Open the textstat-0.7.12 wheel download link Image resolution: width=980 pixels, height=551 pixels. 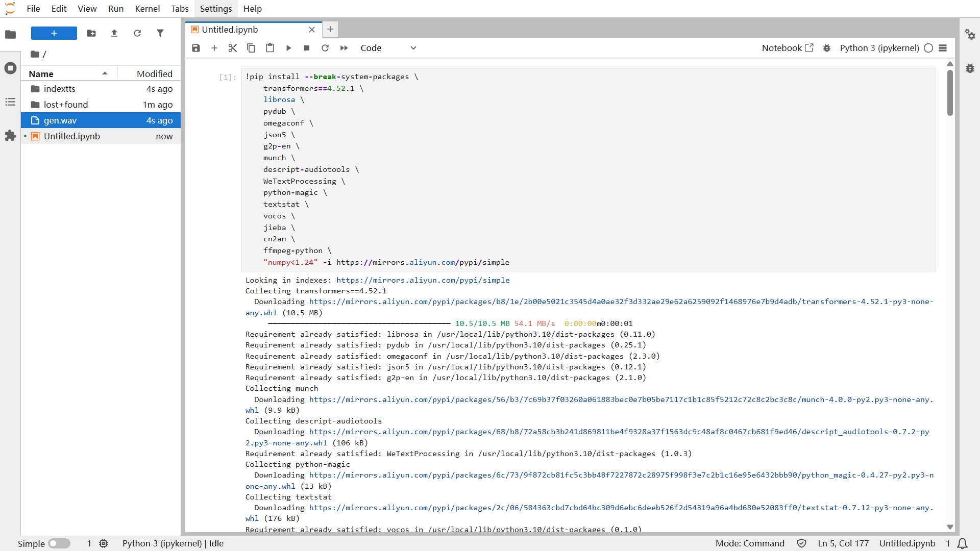click(x=621, y=508)
